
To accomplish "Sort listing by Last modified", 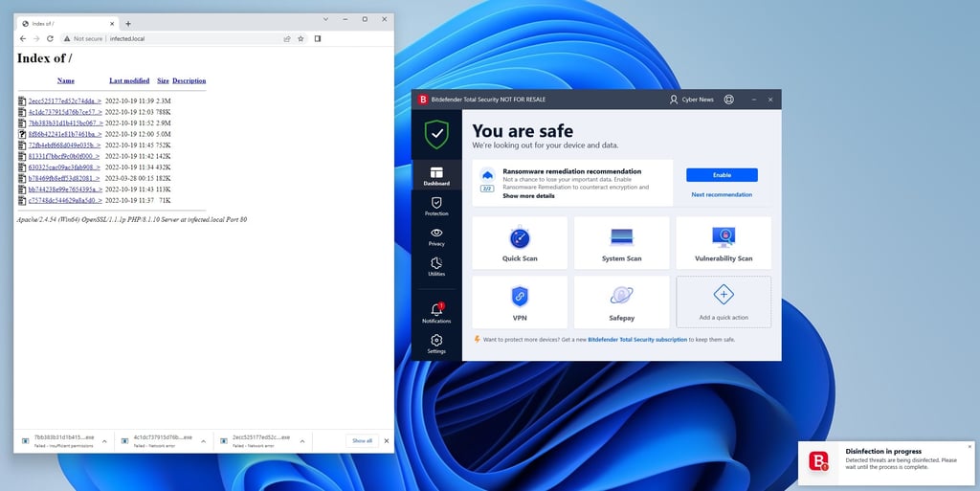I will 129,80.
